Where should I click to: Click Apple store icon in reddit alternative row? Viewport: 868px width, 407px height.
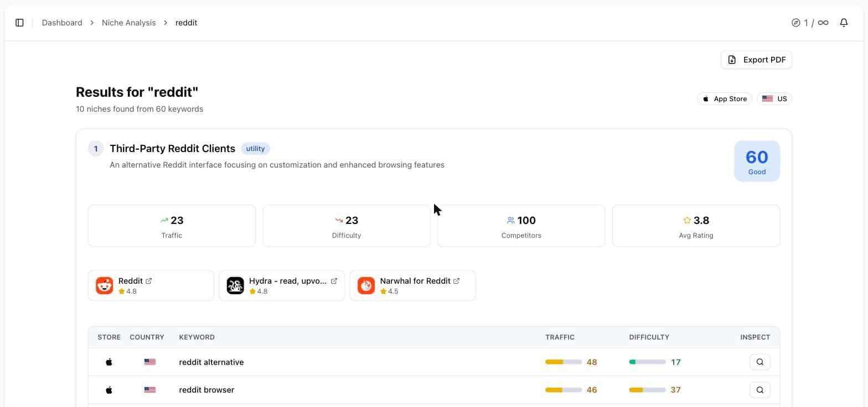pyautogui.click(x=109, y=362)
